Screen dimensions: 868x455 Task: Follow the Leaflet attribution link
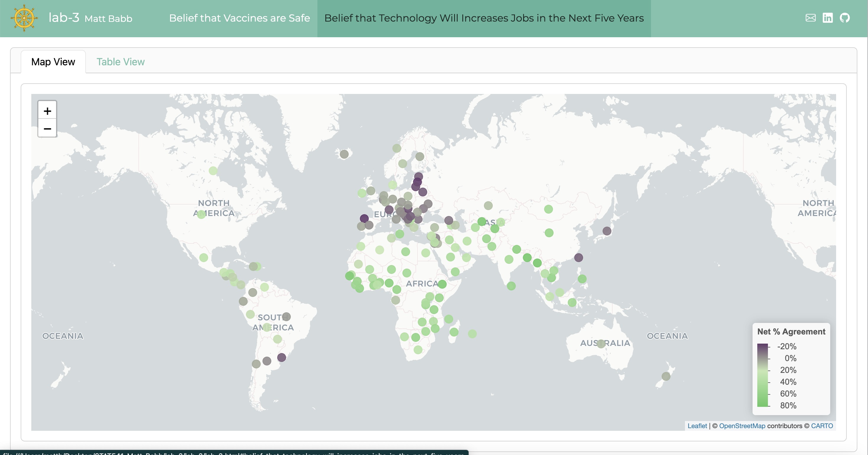pyautogui.click(x=697, y=426)
